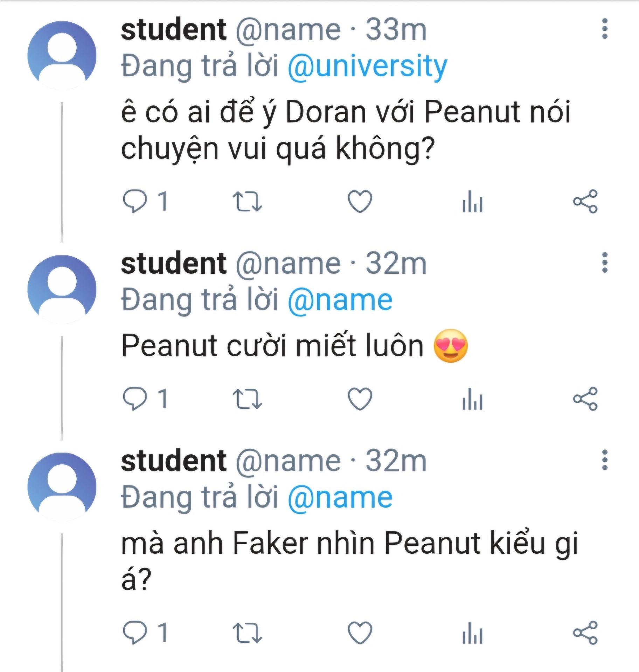
Task: Open the @university mention link
Action: (x=367, y=66)
